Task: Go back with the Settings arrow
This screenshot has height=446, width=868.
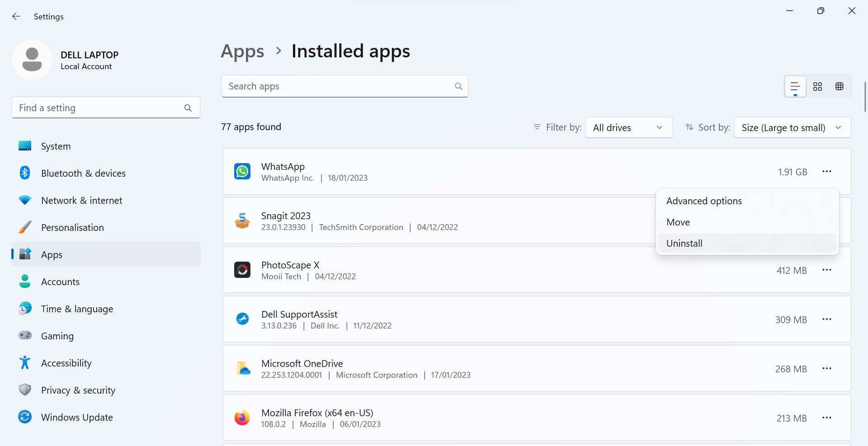Action: coord(16,16)
